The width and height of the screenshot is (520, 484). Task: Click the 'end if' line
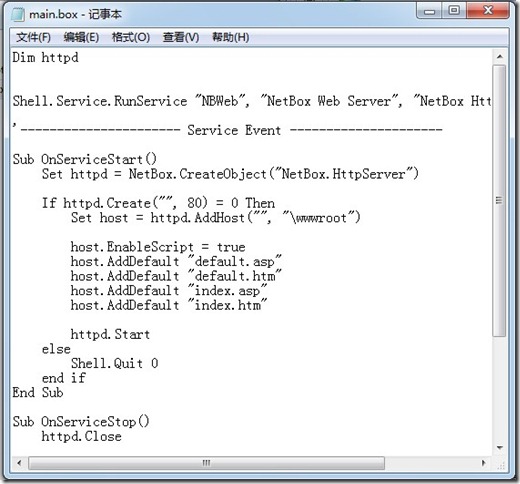[x=64, y=378]
